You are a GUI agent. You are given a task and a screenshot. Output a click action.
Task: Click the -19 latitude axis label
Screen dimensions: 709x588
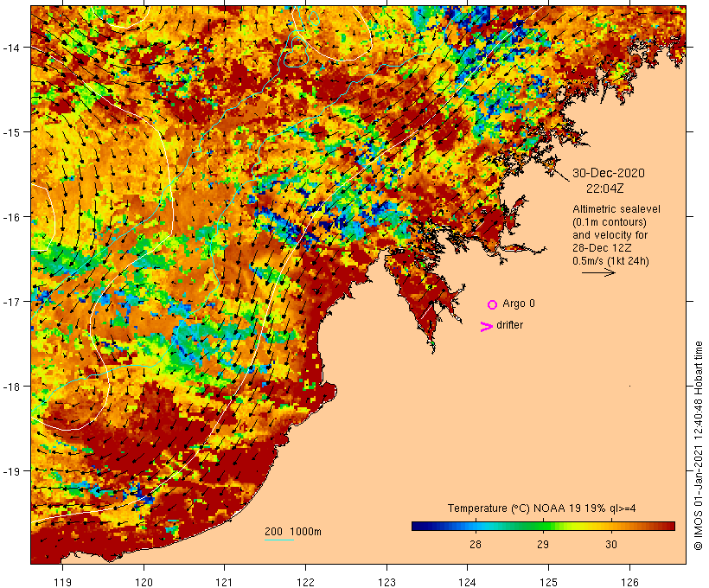[11, 471]
